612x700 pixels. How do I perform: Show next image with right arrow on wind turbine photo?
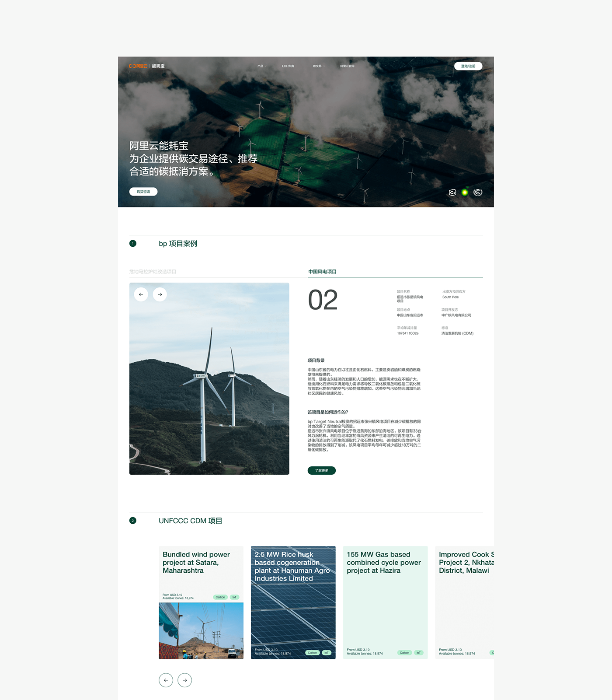point(160,294)
